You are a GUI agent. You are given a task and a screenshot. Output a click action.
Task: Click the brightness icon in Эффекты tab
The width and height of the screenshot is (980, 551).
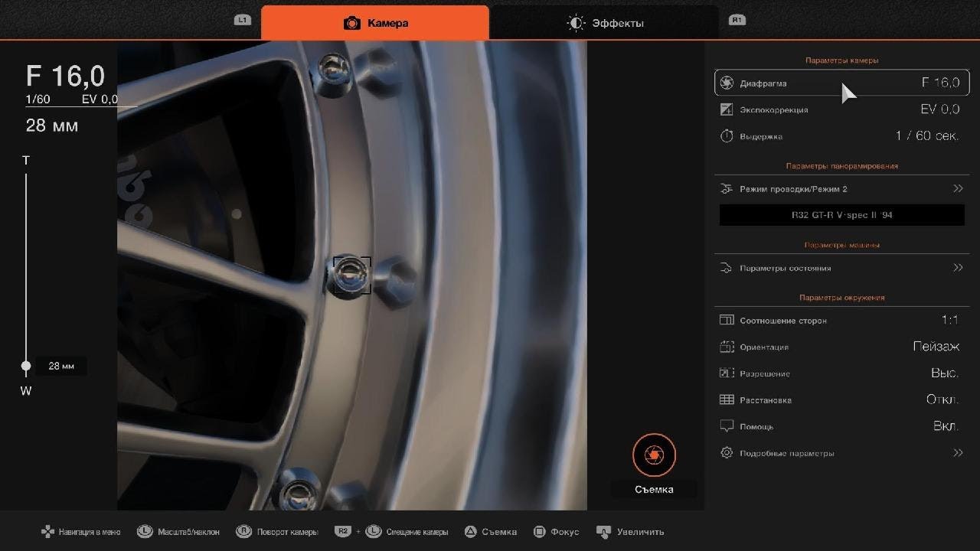click(576, 23)
